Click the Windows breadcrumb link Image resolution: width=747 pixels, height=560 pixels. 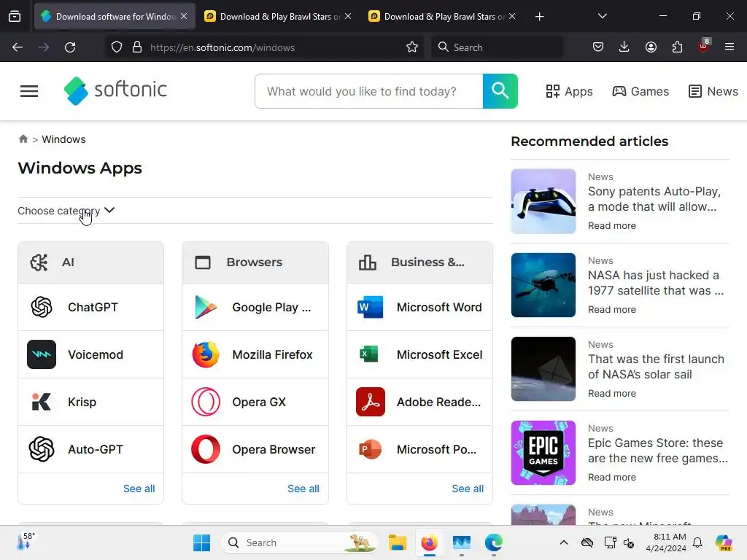pyautogui.click(x=64, y=139)
